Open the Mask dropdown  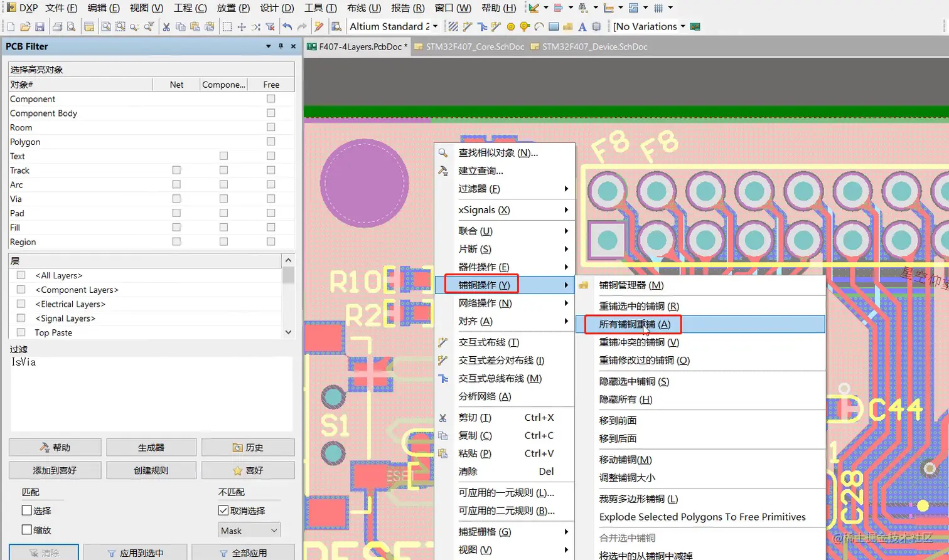pyautogui.click(x=249, y=531)
